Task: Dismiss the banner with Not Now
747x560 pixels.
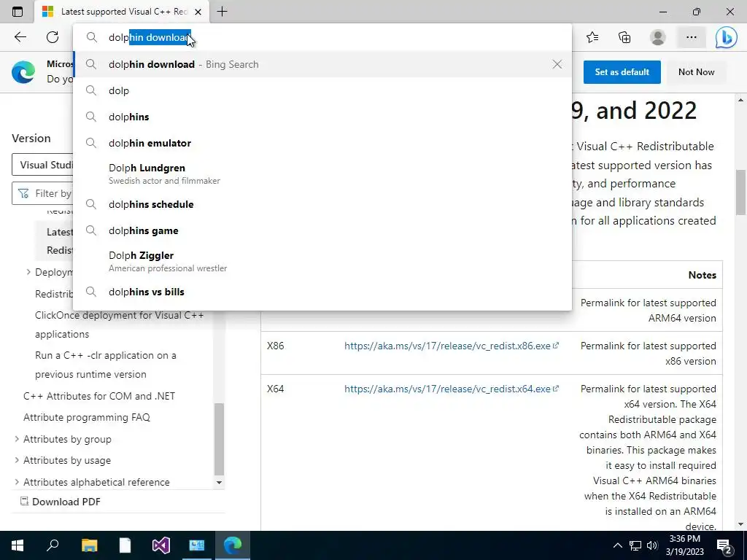Action: pos(696,72)
